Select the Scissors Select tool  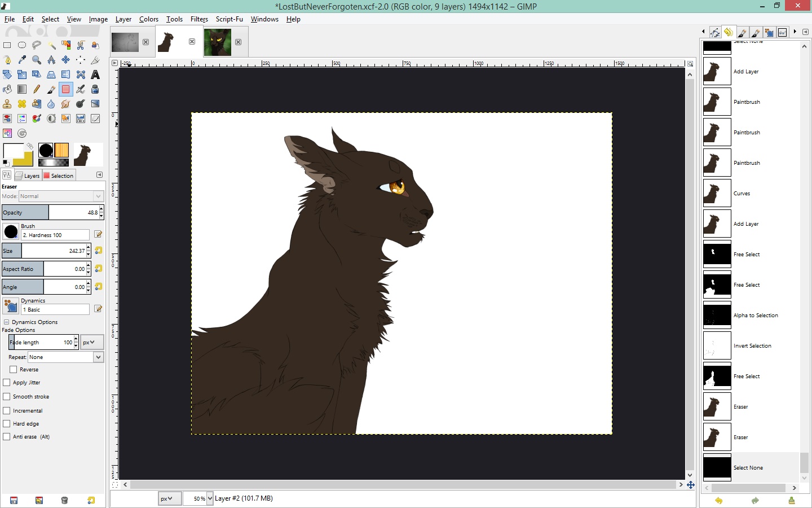(x=81, y=45)
